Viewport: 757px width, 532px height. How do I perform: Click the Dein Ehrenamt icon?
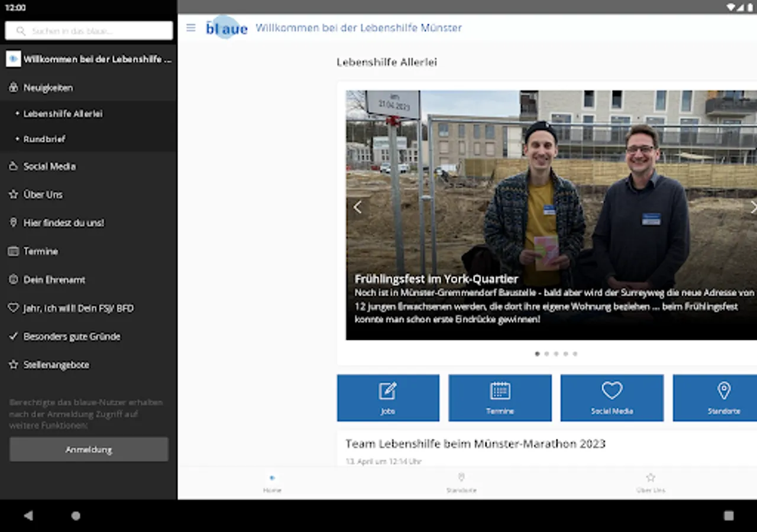14,280
